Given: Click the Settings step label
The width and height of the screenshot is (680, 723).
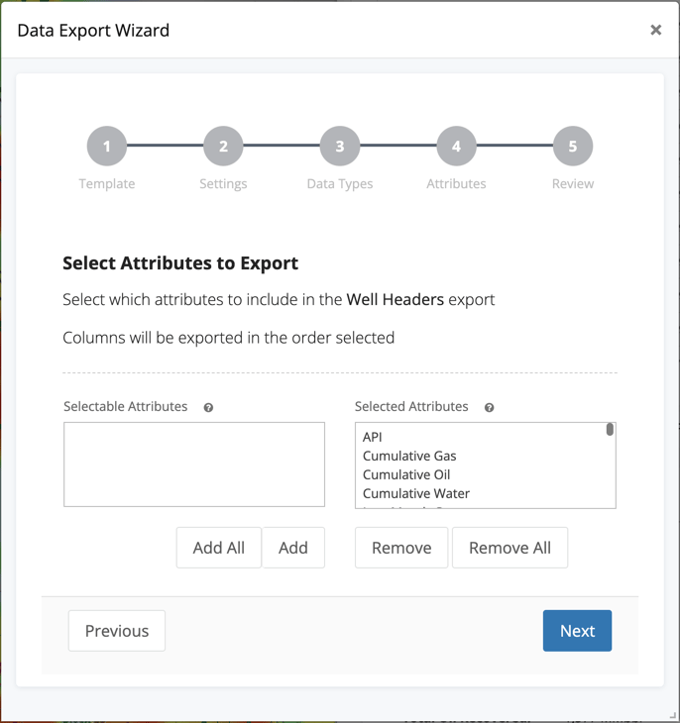Looking at the screenshot, I should [223, 184].
